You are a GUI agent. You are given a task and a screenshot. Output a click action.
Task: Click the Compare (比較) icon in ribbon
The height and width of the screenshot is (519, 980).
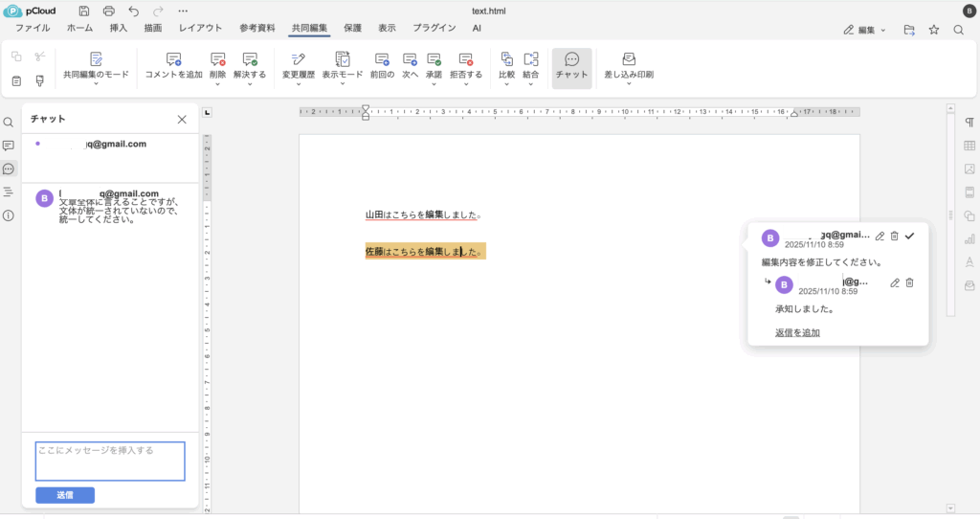(507, 59)
